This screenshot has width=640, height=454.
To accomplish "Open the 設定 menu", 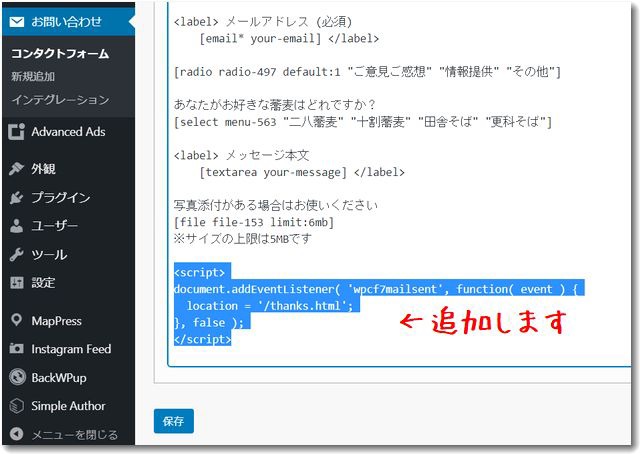I will point(69,282).
